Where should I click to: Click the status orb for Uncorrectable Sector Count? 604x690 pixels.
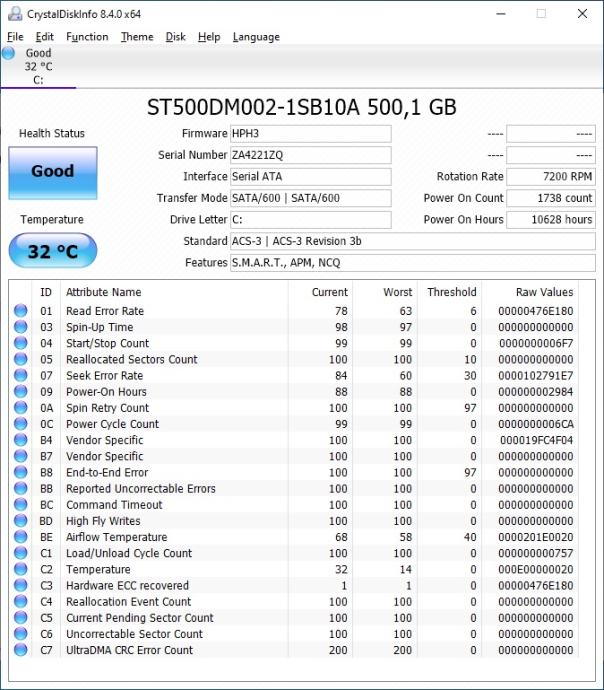pyautogui.click(x=20, y=633)
